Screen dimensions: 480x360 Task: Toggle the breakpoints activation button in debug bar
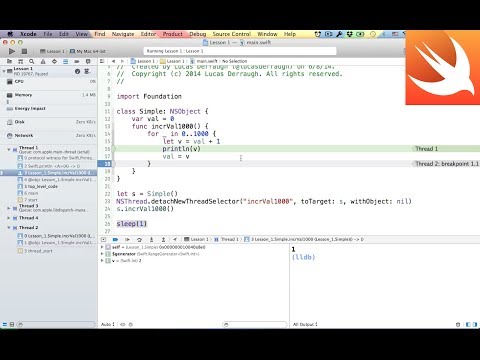click(x=115, y=239)
